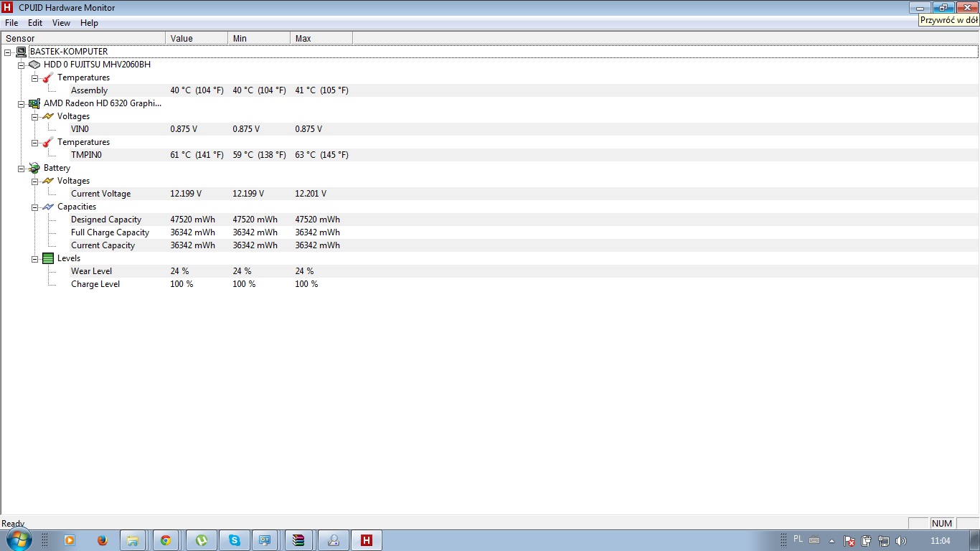The width and height of the screenshot is (980, 551).
Task: Click the Assembly max value 41 °C
Action: (321, 90)
